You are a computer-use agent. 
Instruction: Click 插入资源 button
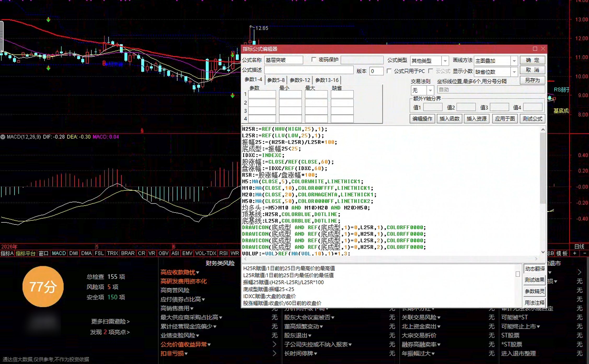[x=477, y=119]
